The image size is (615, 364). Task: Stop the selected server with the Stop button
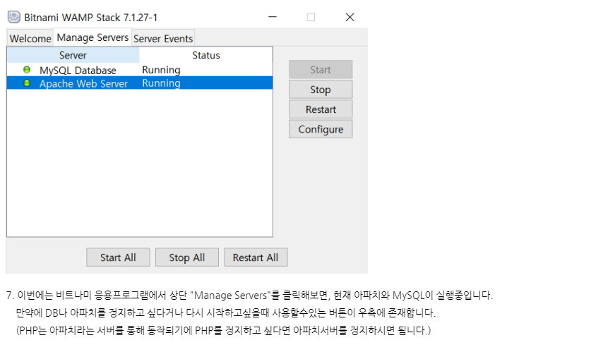pyautogui.click(x=321, y=90)
